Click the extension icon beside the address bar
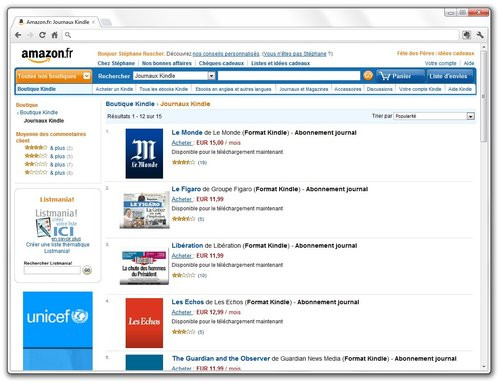Image resolution: width=500 pixels, height=382 pixels. [467, 35]
